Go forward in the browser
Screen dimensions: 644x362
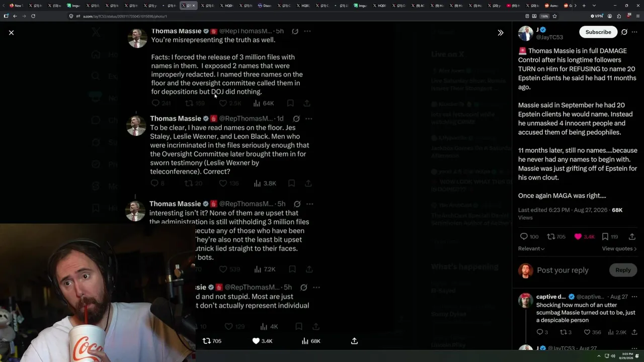[24, 16]
